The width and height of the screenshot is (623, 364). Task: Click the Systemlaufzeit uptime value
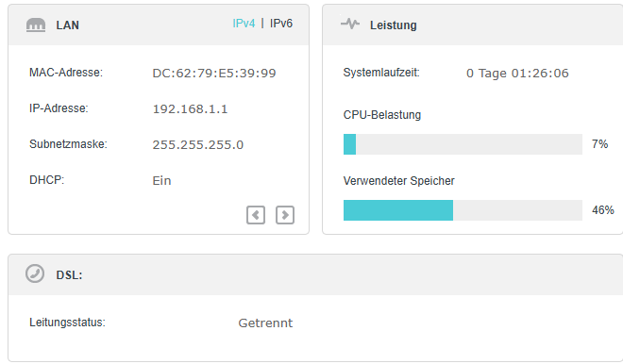coord(517,73)
